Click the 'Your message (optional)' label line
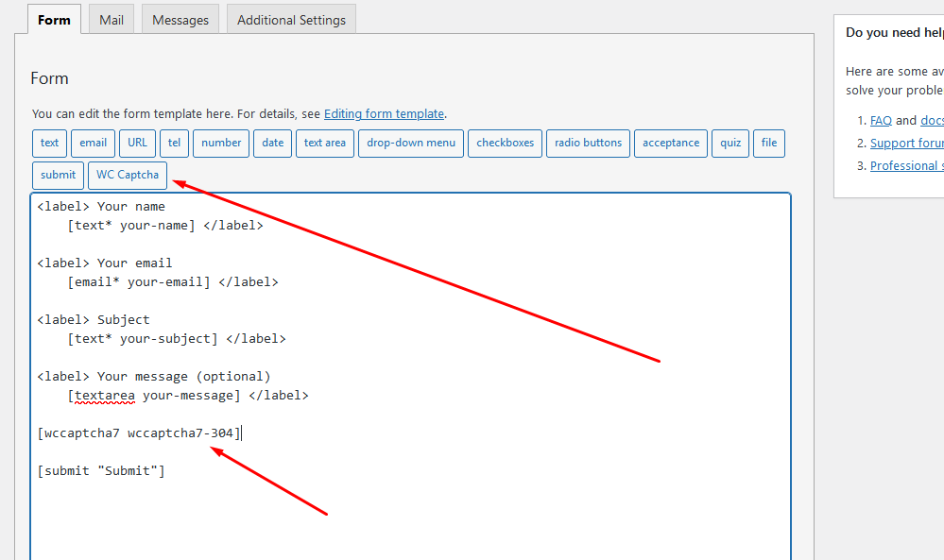Viewport: 944px width, 560px height. tap(154, 377)
